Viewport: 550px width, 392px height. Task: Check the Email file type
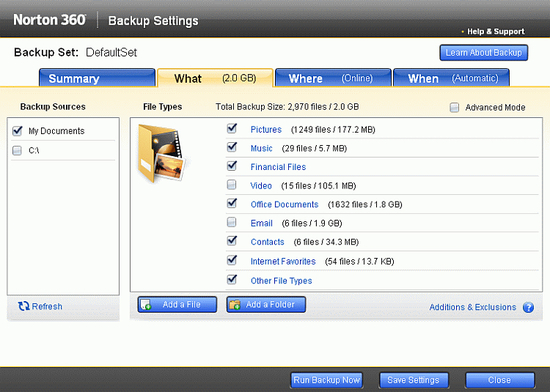[x=232, y=222]
